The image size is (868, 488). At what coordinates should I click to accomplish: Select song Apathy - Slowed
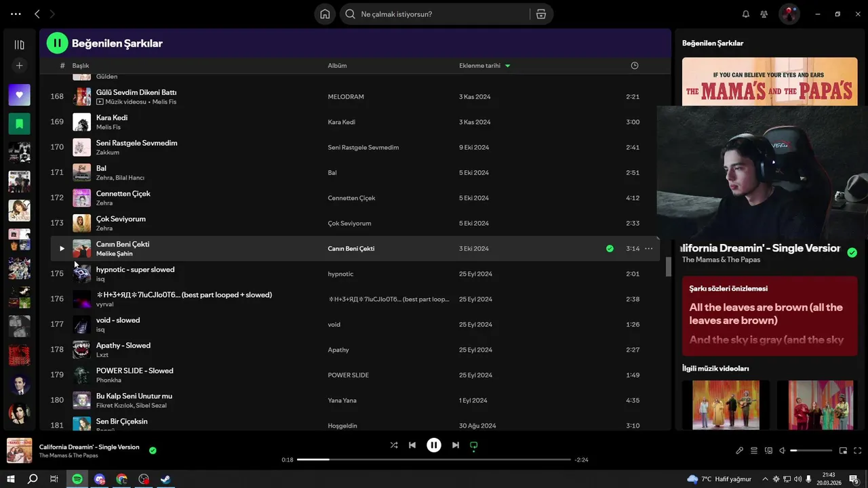click(x=123, y=346)
